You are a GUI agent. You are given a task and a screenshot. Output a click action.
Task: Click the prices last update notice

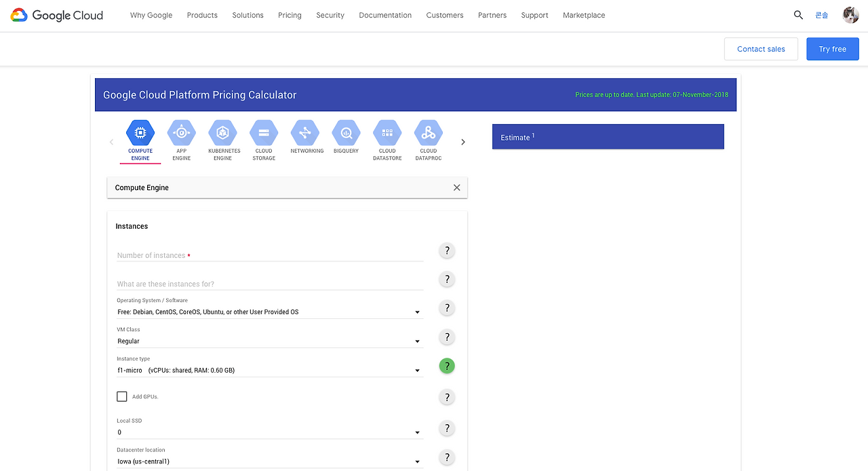click(652, 95)
